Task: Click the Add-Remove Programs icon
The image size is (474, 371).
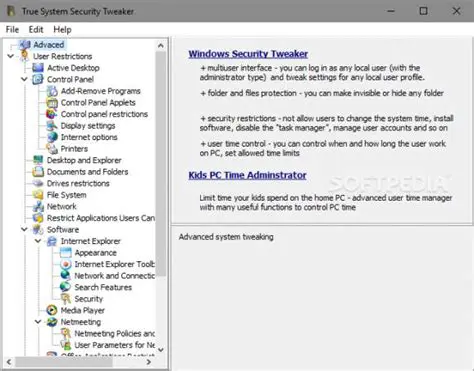Action: (52, 91)
